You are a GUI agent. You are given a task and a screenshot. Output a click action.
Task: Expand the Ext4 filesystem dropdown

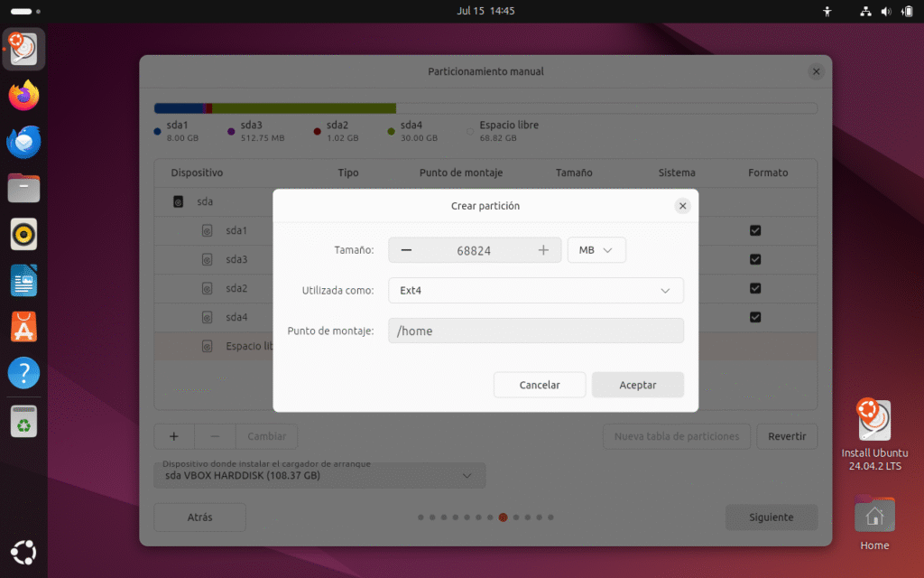[536, 290]
